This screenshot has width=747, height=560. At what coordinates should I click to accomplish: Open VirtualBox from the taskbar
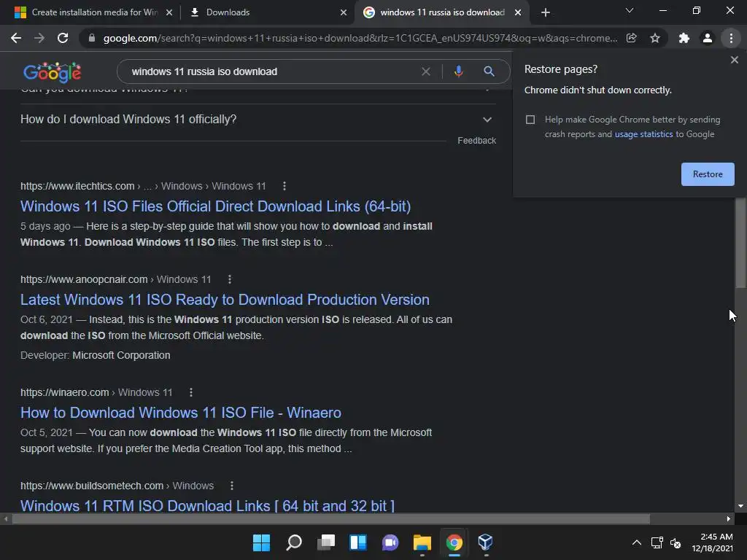tap(485, 542)
